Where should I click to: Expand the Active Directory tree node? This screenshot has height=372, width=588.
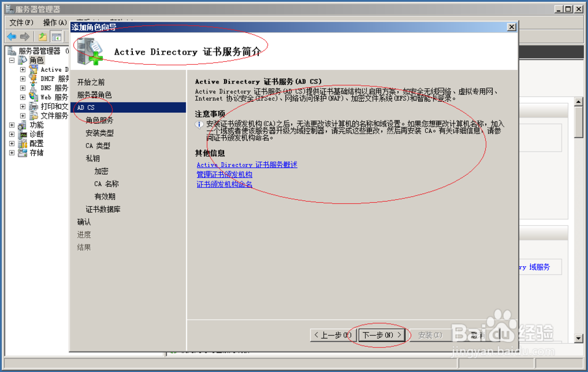23,70
